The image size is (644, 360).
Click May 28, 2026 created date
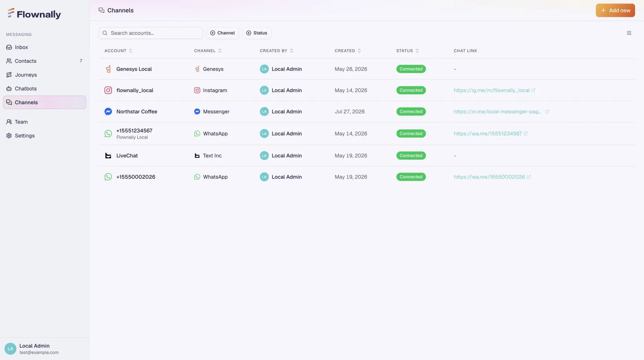click(351, 69)
